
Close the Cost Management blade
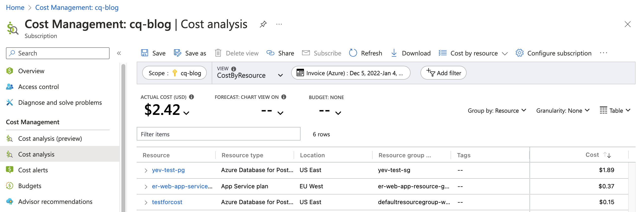[x=627, y=24]
